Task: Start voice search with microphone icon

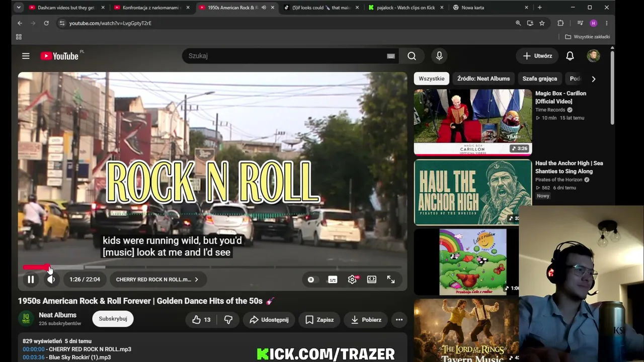Action: [x=439, y=56]
